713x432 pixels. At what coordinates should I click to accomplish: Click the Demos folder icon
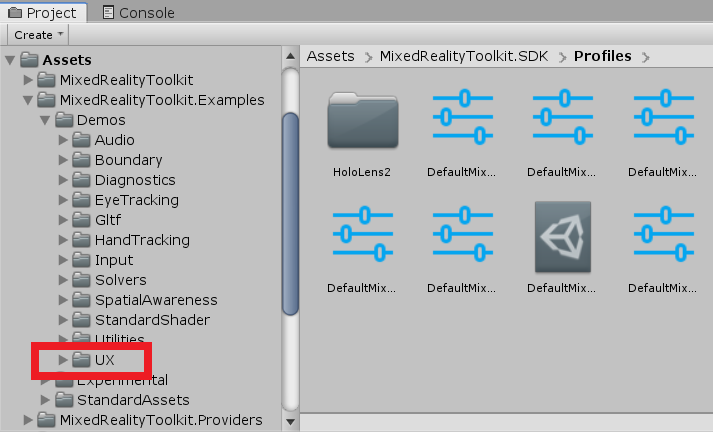pyautogui.click(x=64, y=120)
